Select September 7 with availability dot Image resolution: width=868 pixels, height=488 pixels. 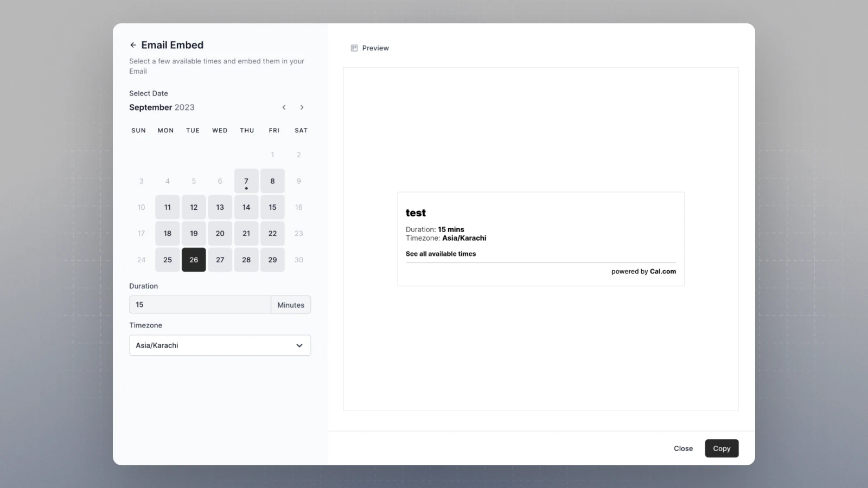click(246, 181)
